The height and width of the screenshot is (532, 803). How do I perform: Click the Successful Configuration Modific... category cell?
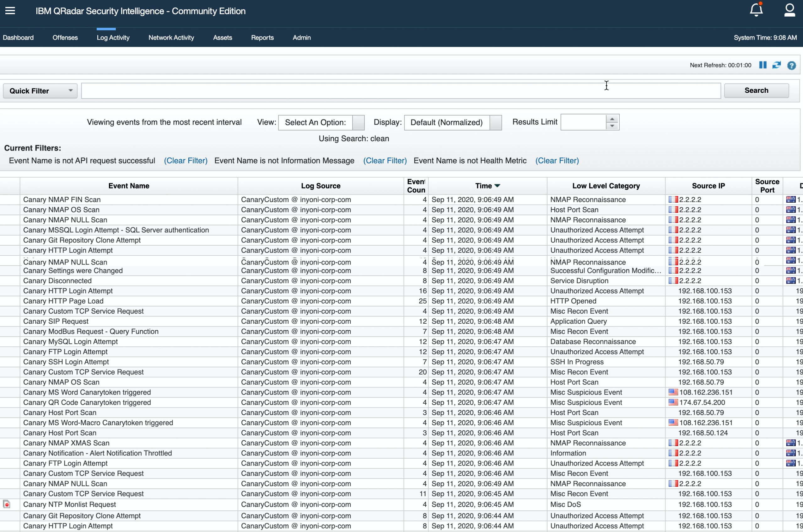tap(606, 271)
